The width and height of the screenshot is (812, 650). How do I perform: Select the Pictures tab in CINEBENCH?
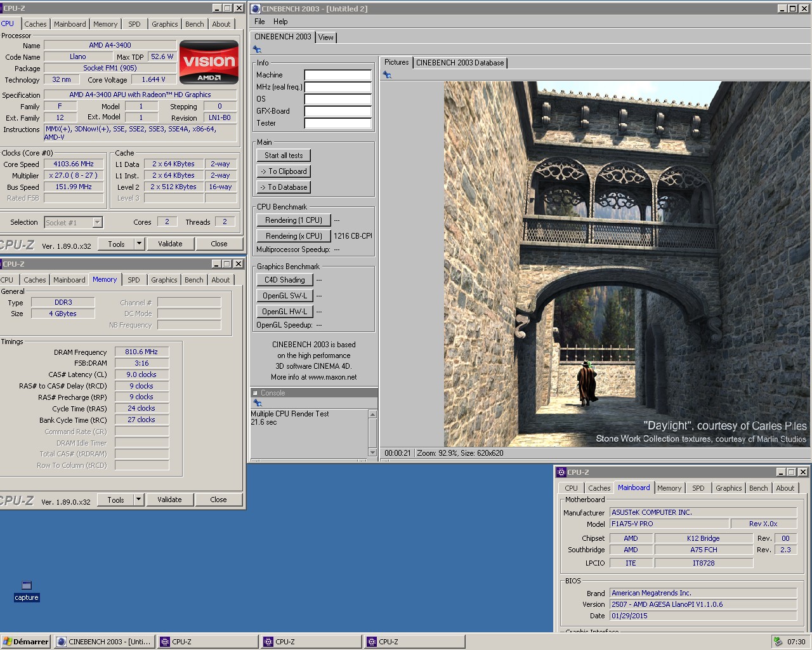[x=396, y=62]
